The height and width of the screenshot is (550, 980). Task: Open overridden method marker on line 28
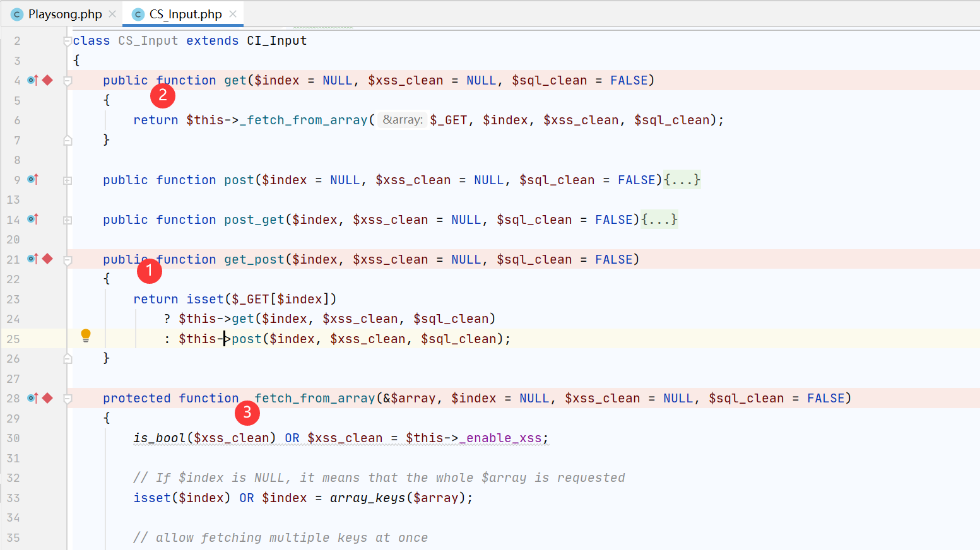(x=33, y=398)
